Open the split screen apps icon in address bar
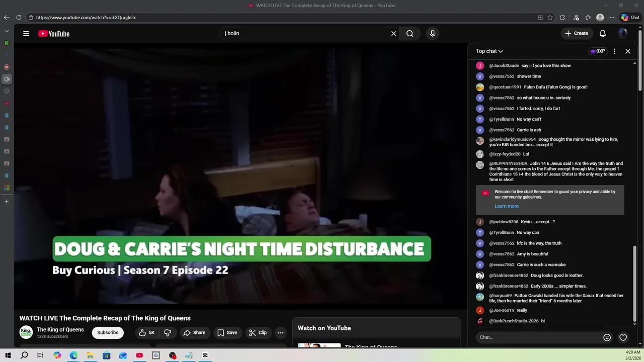This screenshot has width=644, height=362. (x=541, y=18)
